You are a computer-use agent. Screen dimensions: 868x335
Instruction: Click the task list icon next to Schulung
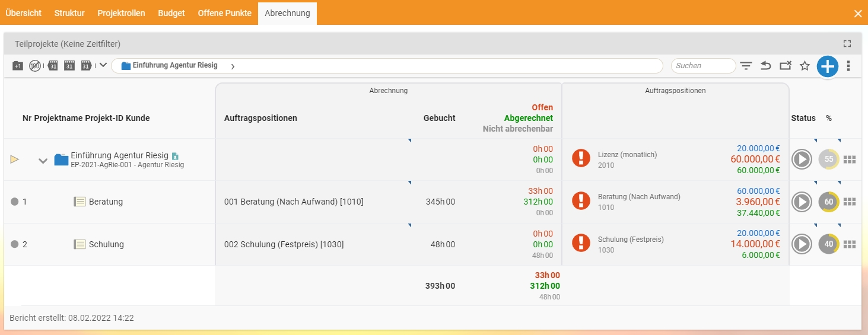[80, 244]
